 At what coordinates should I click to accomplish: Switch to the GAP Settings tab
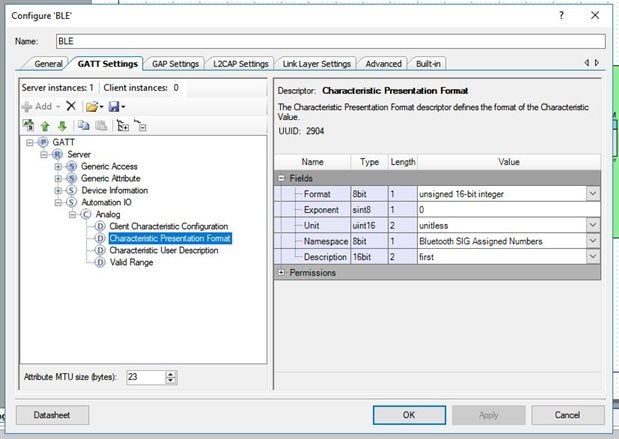[175, 64]
